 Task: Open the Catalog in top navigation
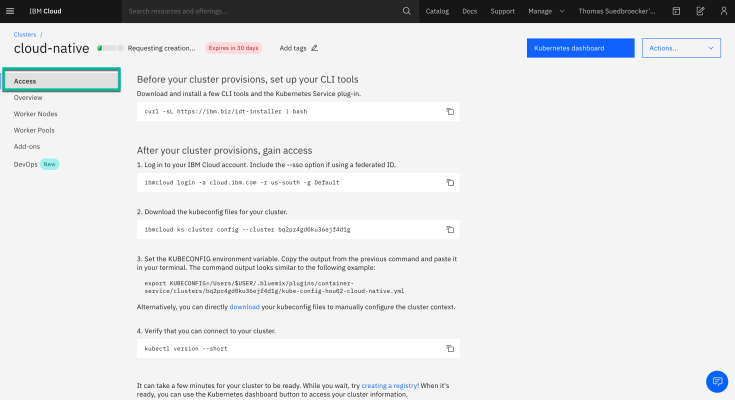coord(437,11)
